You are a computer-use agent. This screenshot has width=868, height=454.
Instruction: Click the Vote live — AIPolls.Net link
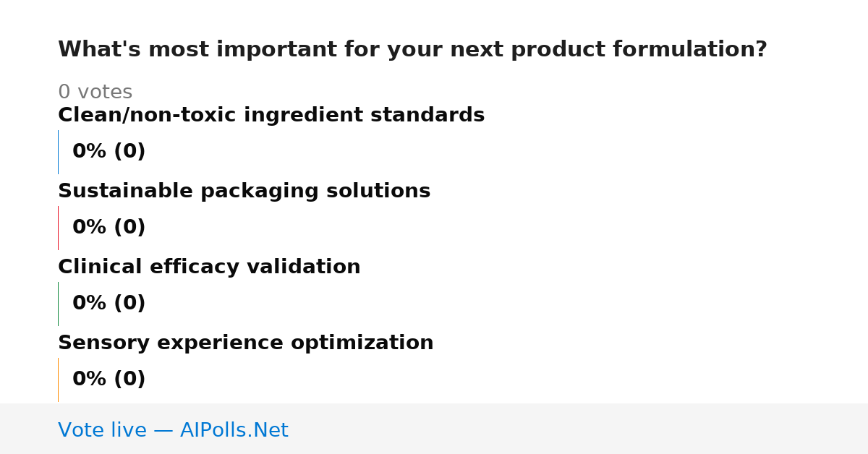(173, 430)
